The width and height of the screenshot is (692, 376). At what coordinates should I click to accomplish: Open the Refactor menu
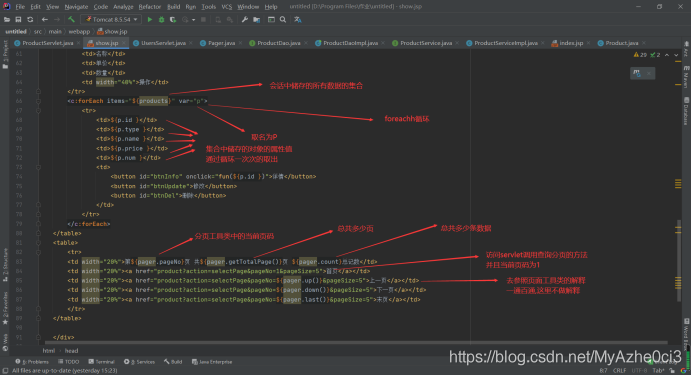(x=150, y=7)
